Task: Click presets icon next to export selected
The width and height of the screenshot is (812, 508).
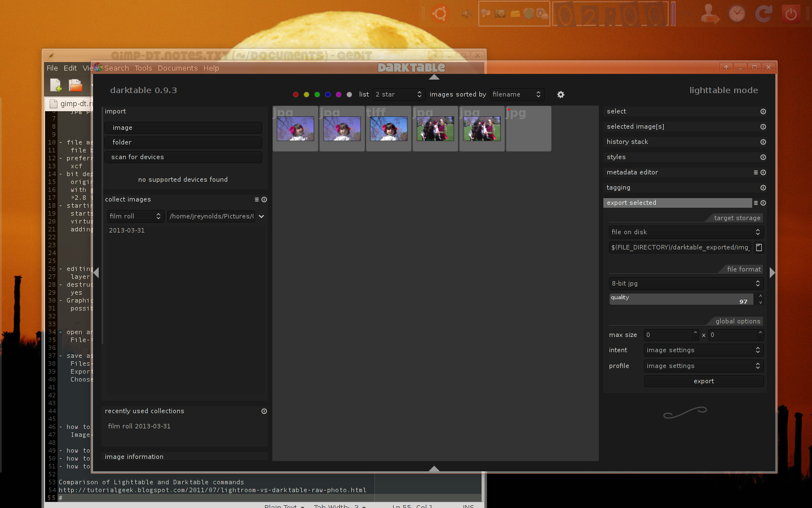Action: (x=756, y=203)
